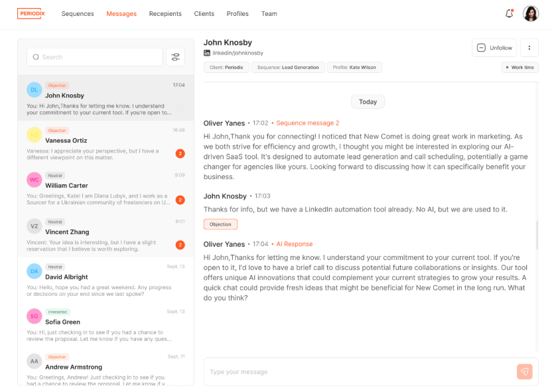Click unread badge on Vincent Zhang conversation
552x392 pixels.
(x=180, y=245)
